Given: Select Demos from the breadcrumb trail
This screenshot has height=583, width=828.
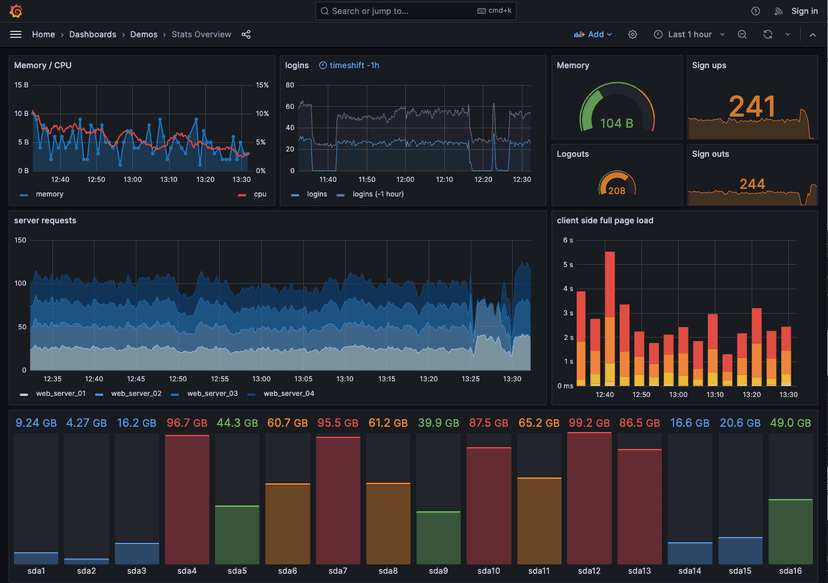Looking at the screenshot, I should pyautogui.click(x=144, y=33).
